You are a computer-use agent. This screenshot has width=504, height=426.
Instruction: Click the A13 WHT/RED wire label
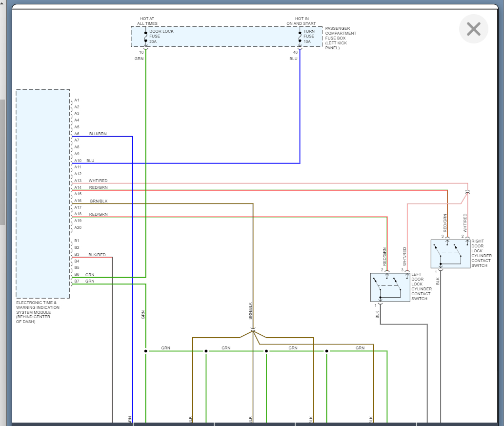coord(98,181)
